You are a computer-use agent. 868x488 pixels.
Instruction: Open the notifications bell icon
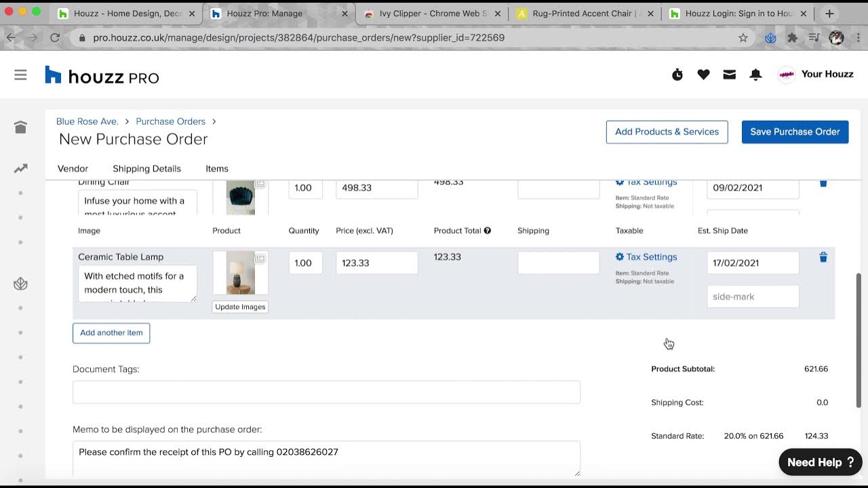(x=755, y=75)
